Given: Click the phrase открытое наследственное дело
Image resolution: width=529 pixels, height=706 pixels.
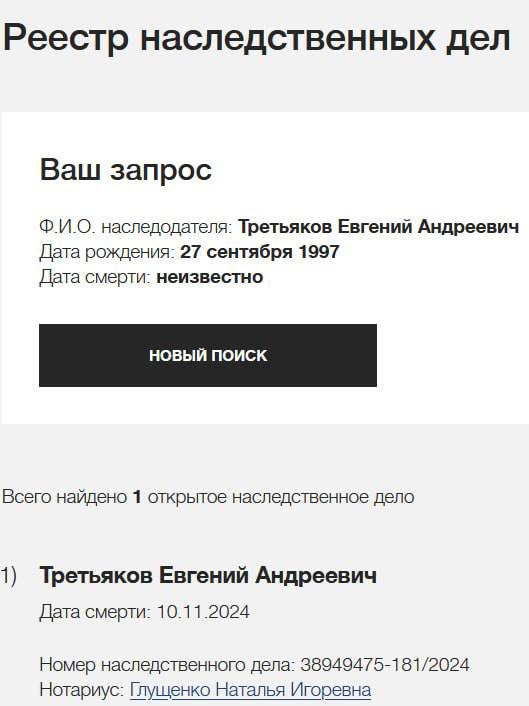Looking at the screenshot, I should tap(281, 497).
